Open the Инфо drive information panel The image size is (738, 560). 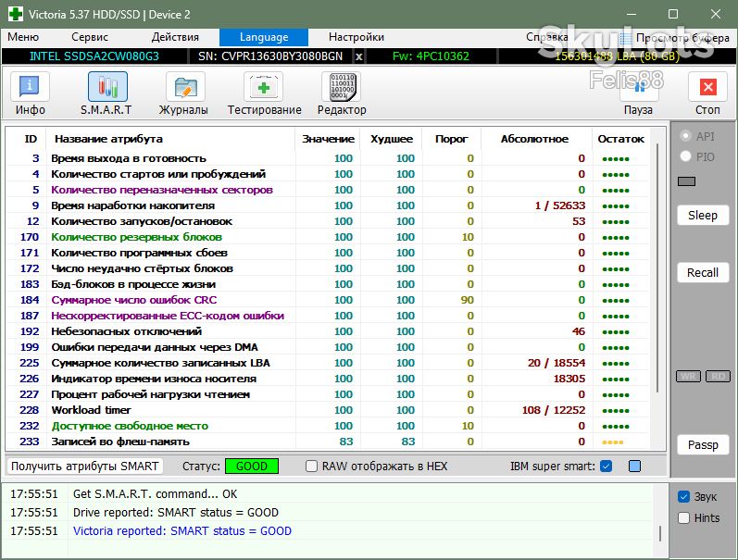[30, 87]
